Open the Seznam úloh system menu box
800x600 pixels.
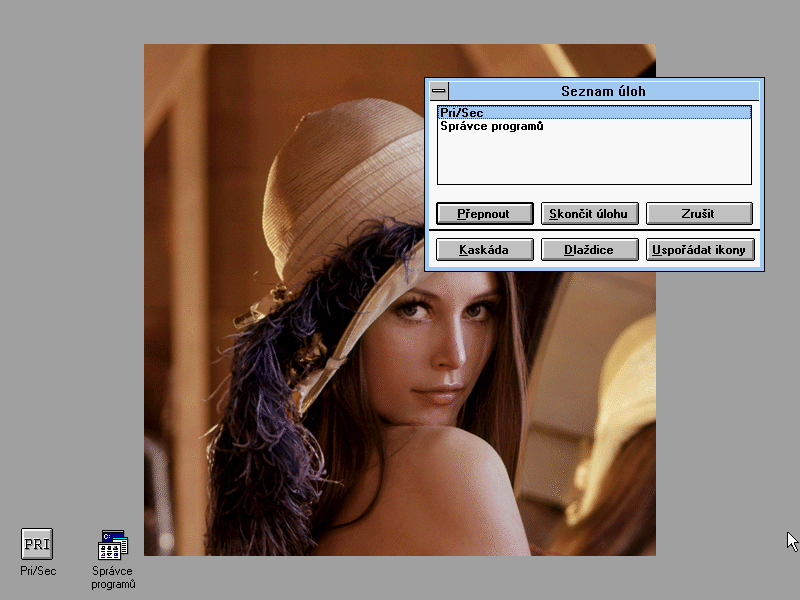click(x=439, y=91)
